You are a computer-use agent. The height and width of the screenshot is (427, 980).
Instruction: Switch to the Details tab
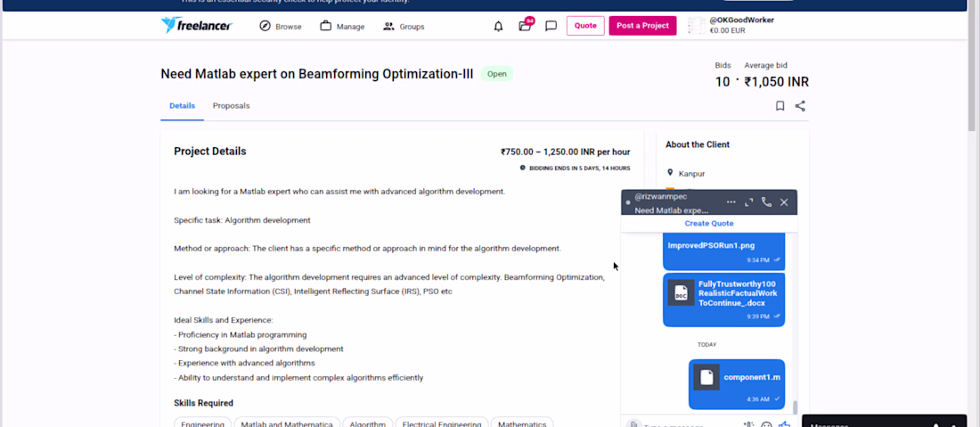pos(182,106)
